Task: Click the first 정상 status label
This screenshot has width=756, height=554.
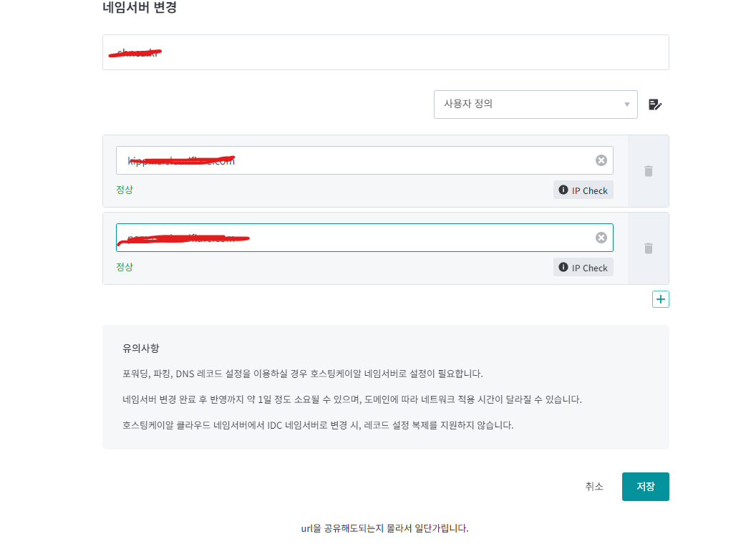Action: (x=125, y=190)
